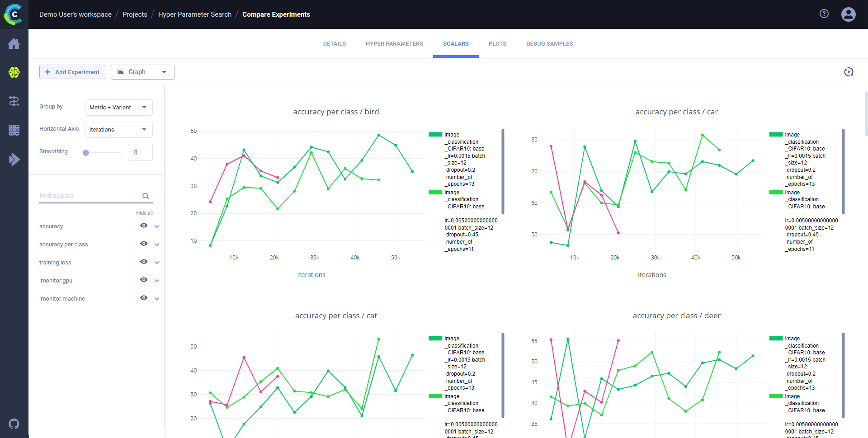Open the Group by Metric + Variant dropdown
The image size is (868, 438).
tap(119, 108)
